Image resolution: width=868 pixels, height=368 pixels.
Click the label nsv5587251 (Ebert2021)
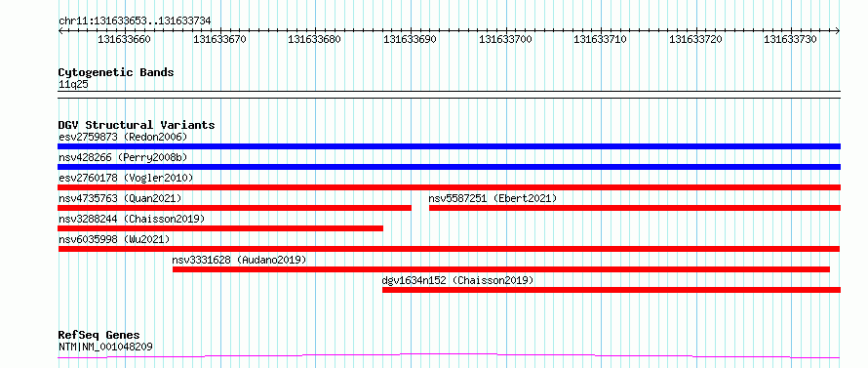point(493,198)
